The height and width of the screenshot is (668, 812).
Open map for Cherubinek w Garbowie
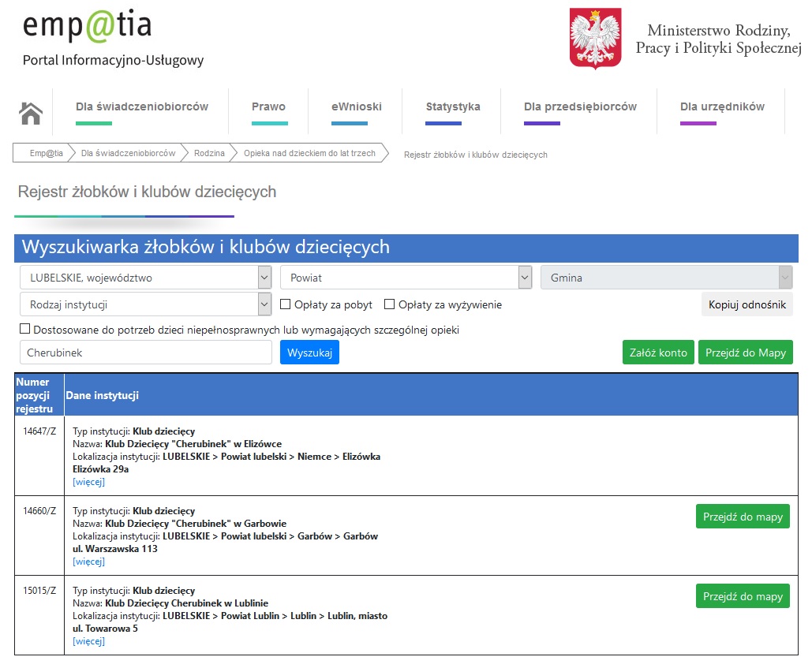pyautogui.click(x=743, y=517)
